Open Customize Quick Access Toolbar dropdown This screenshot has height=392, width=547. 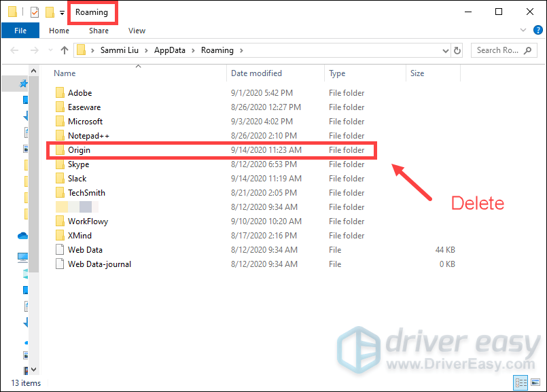63,12
